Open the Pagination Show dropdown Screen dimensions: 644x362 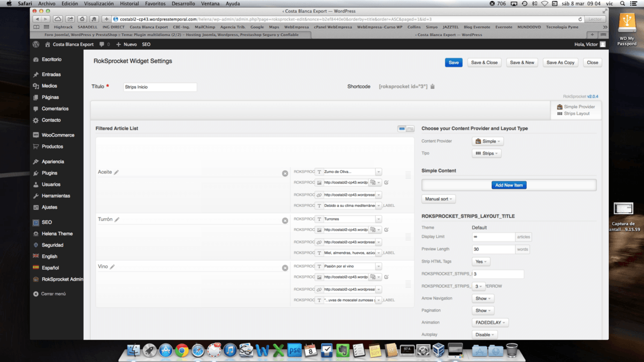click(x=482, y=311)
